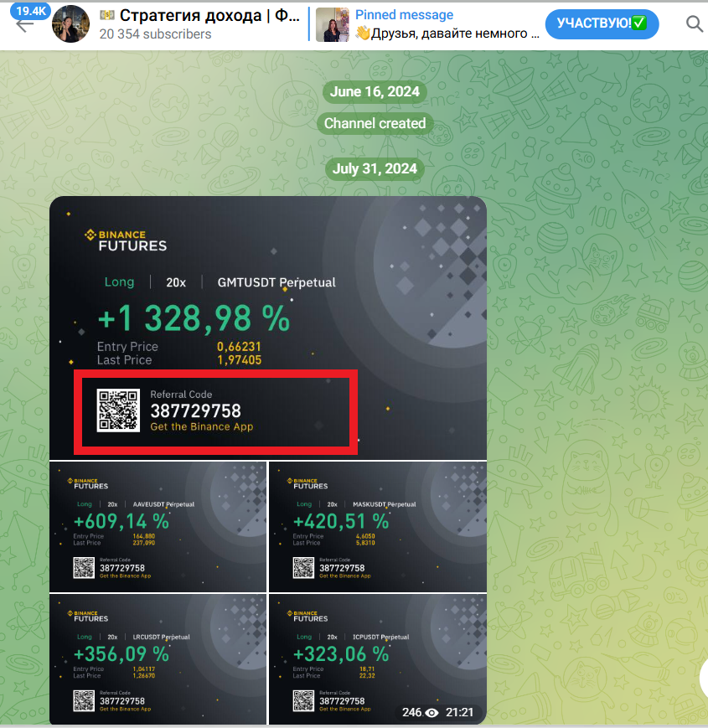Click the 20 354 subscribers text
The width and height of the screenshot is (708, 728).
click(155, 34)
